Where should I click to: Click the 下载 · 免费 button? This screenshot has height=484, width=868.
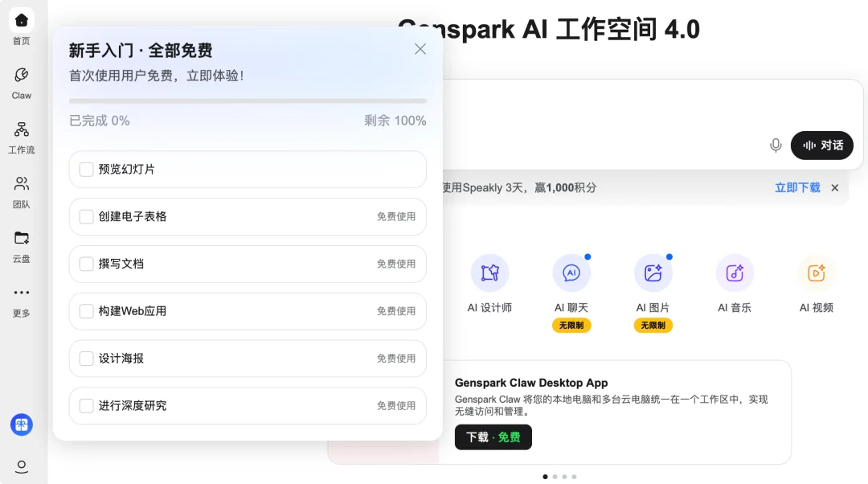coord(493,437)
